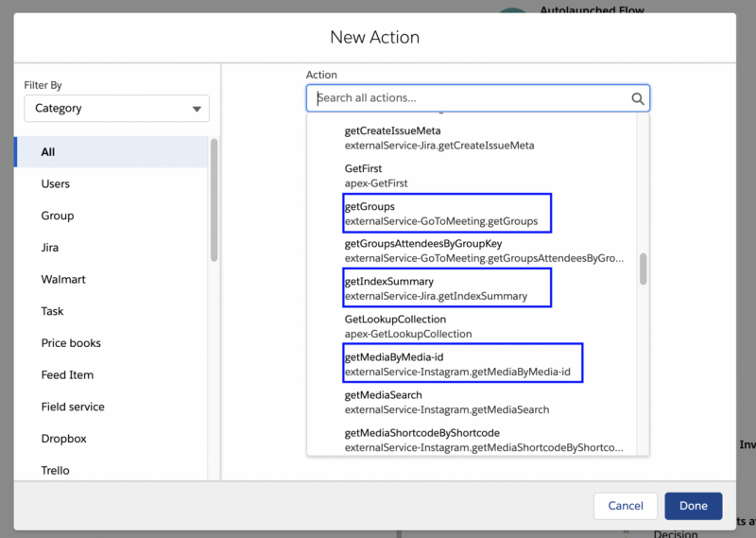This screenshot has width=756, height=538.
Task: Select the Group category
Action: 112,216
